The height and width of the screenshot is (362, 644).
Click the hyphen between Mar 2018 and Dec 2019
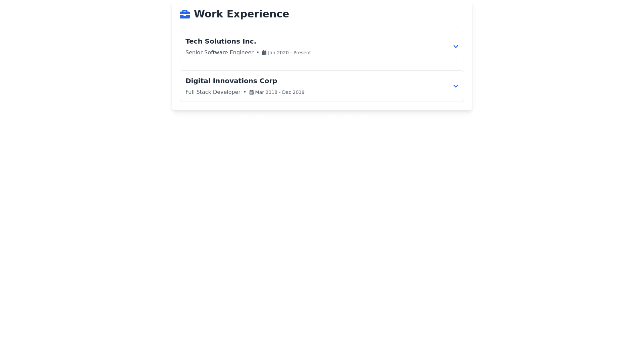280,92
